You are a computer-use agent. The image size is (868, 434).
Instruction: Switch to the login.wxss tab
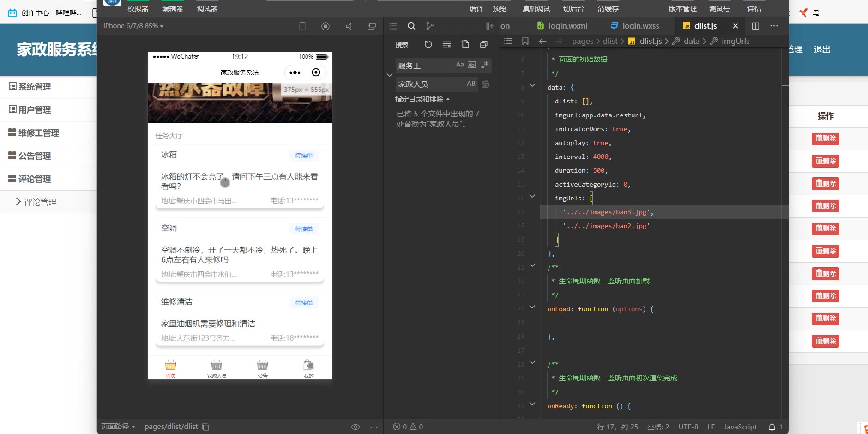pos(635,26)
